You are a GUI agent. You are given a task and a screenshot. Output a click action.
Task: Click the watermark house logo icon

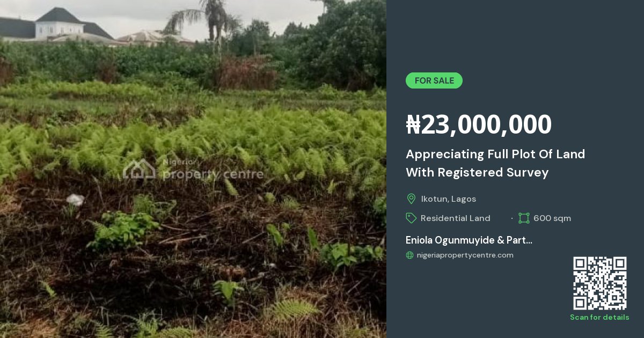point(139,169)
